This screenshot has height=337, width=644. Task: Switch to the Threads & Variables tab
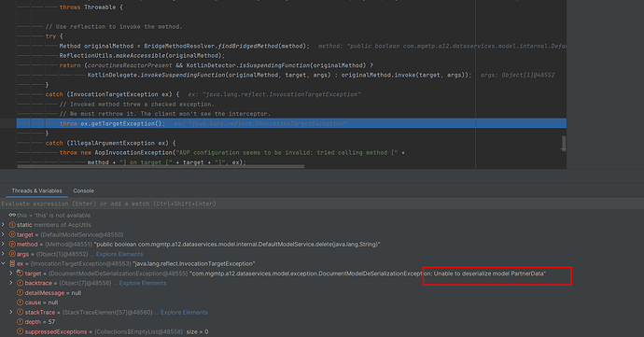pos(36,190)
